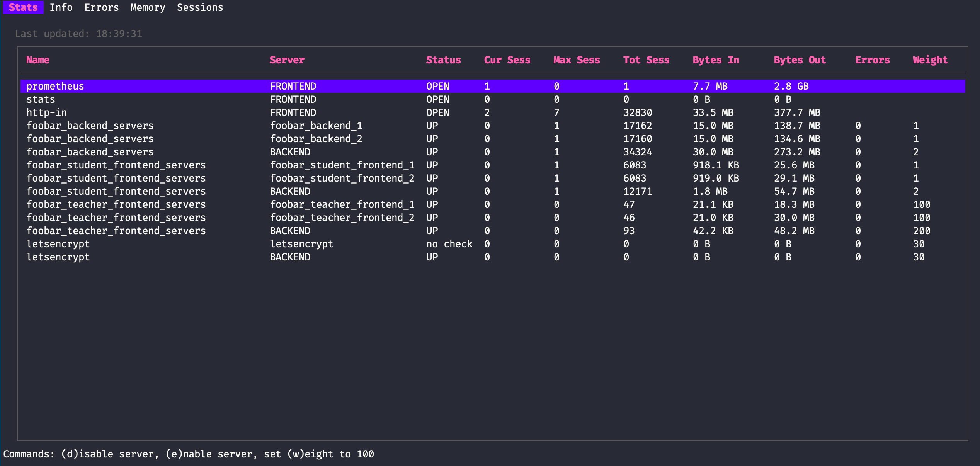
Task: Click the Bytes In column header
Action: [x=716, y=60]
